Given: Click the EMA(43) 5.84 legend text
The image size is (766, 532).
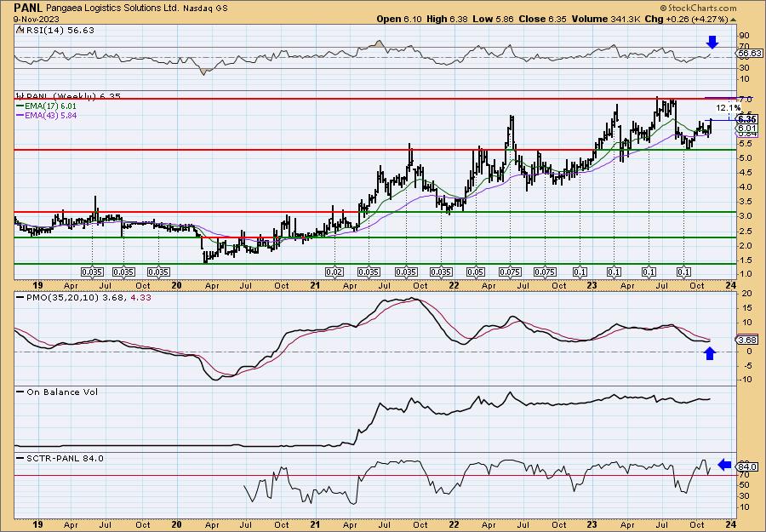Looking at the screenshot, I should (x=50, y=116).
